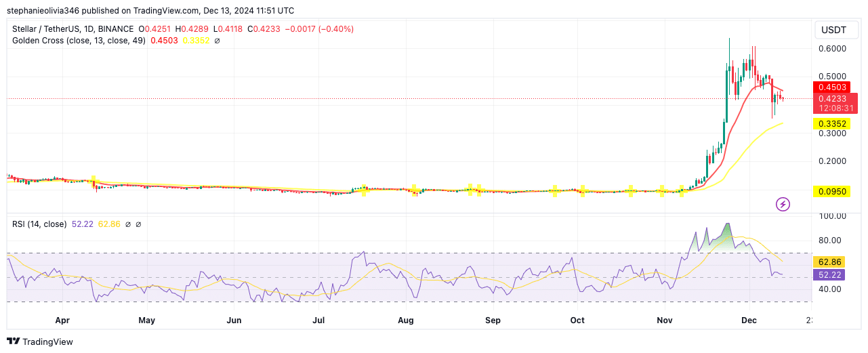Click the 0.5000 price axis value
The width and height of the screenshot is (868, 353).
(x=831, y=77)
